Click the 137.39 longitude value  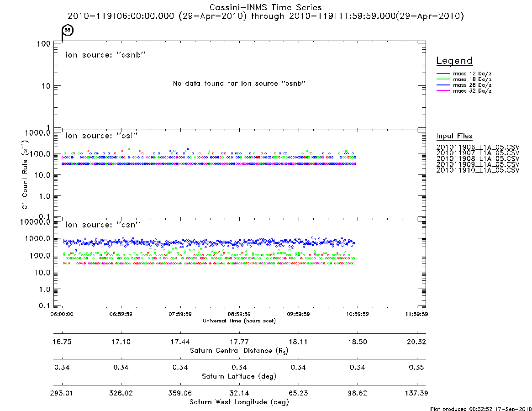[x=416, y=393]
